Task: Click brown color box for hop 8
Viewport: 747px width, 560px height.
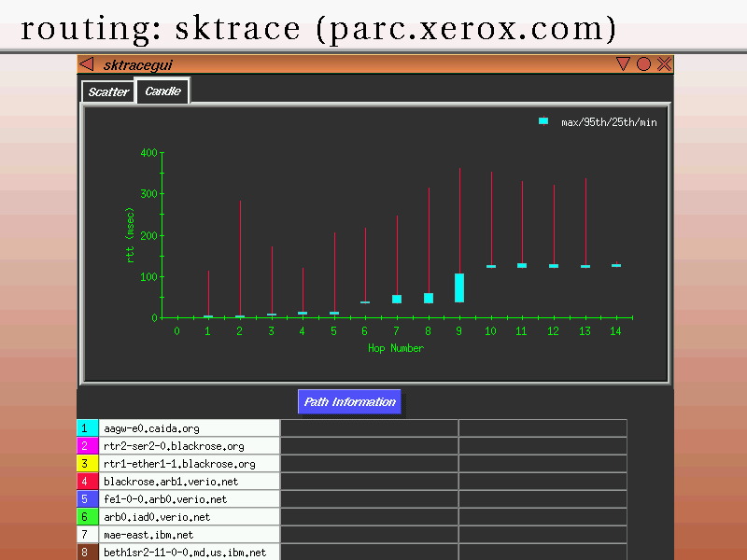Action: (x=87, y=552)
